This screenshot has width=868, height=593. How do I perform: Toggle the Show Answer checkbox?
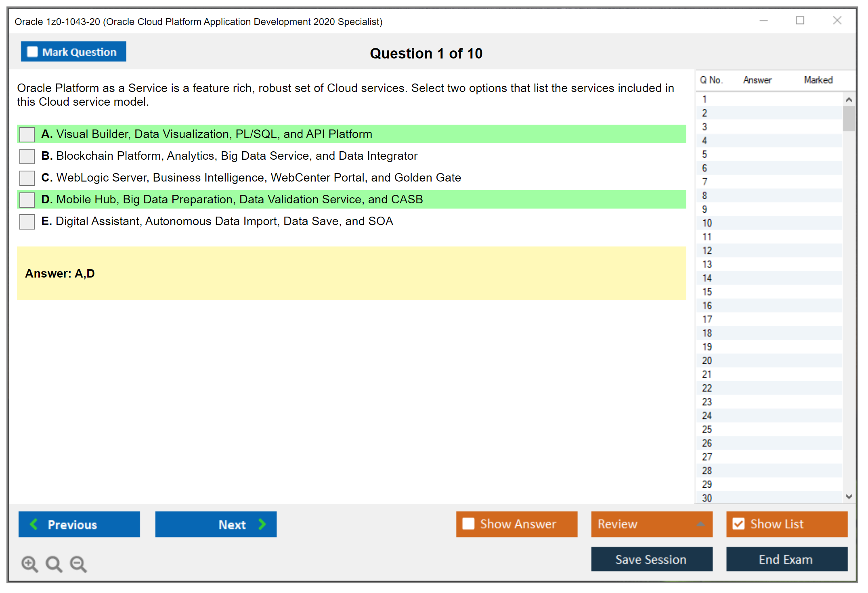(x=468, y=524)
